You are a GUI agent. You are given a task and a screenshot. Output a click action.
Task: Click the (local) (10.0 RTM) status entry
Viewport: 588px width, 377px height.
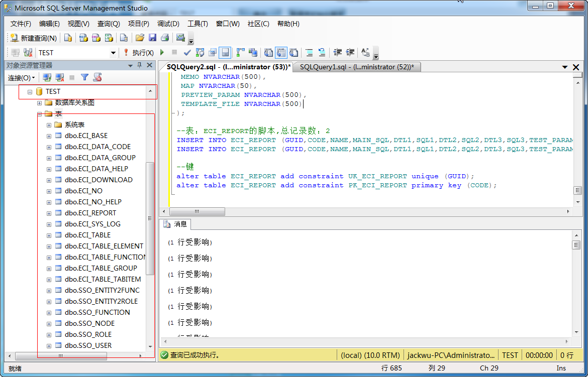point(370,355)
